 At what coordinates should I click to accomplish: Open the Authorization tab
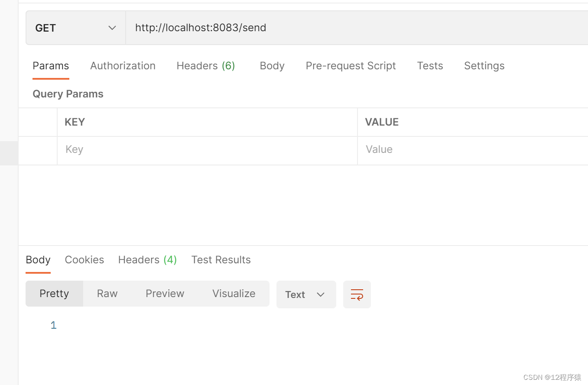[123, 66]
